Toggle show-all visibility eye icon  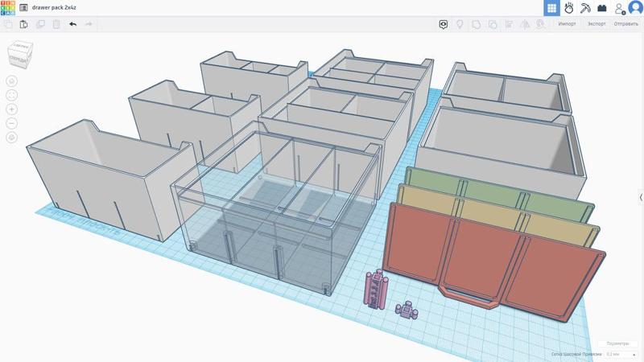(x=444, y=24)
